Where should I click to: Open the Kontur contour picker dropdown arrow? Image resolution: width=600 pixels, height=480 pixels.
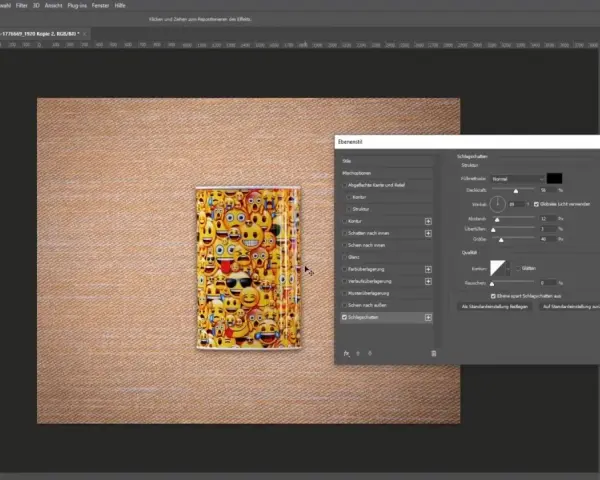tap(508, 268)
